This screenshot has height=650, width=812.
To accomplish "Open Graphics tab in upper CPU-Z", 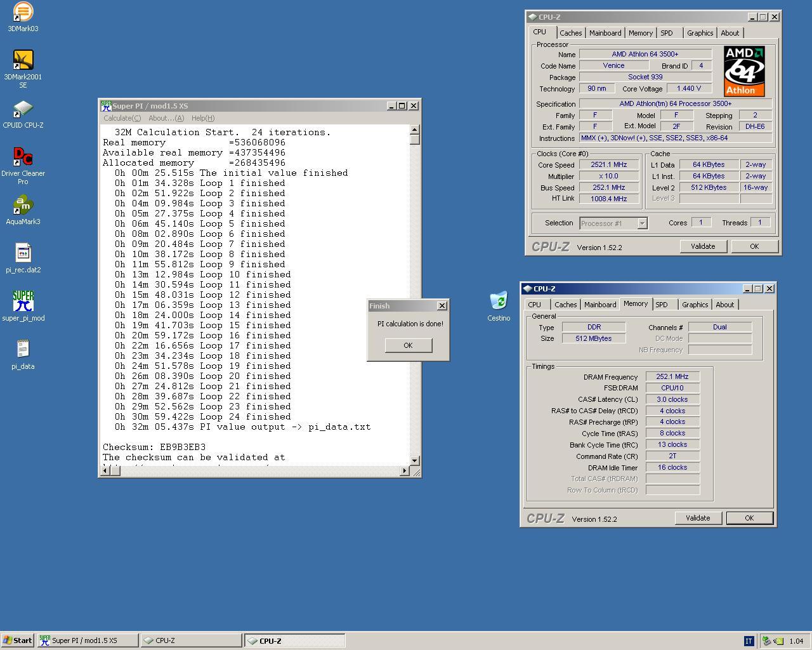I will (700, 33).
